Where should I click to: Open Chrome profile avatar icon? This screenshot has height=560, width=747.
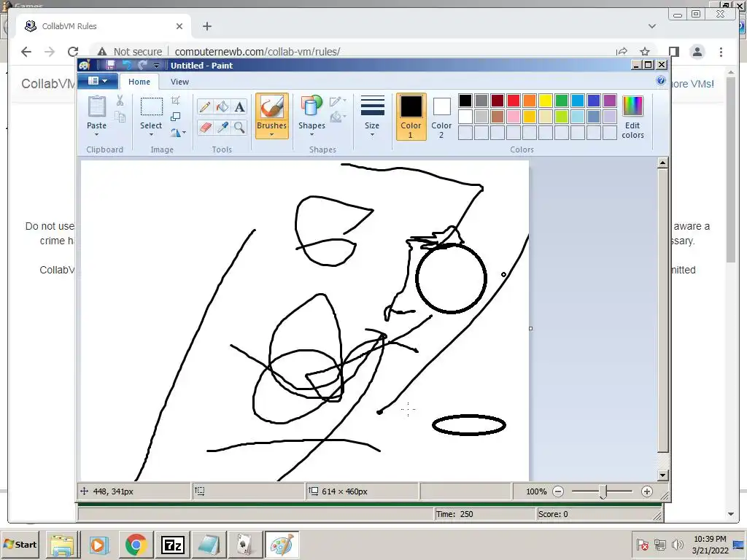point(697,52)
